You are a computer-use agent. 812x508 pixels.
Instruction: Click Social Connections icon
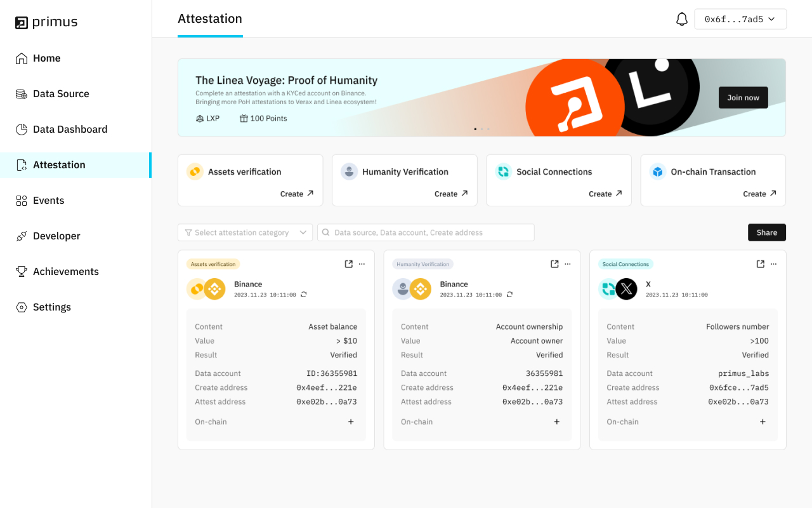503,171
